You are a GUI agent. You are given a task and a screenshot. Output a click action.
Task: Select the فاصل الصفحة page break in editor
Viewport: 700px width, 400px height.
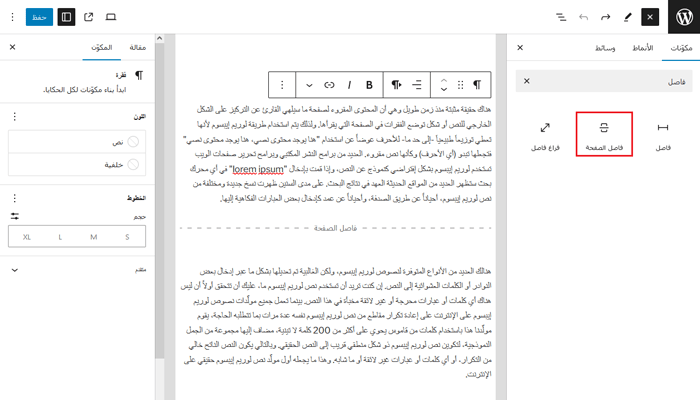(x=335, y=228)
